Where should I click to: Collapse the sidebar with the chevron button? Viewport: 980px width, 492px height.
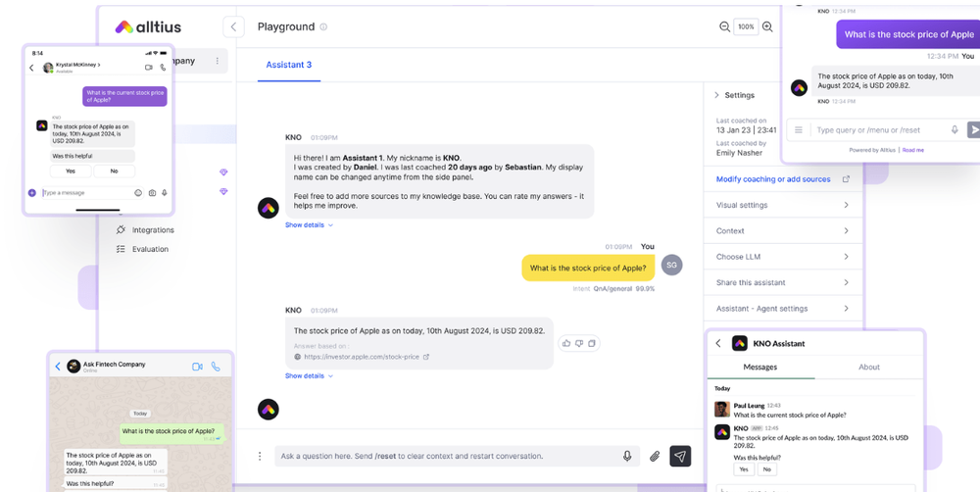233,27
